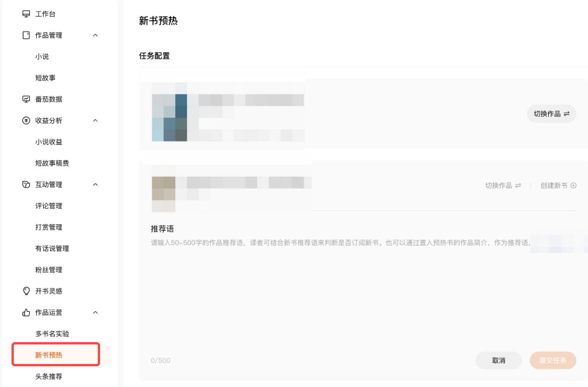The height and width of the screenshot is (387, 588).
Task: Click the 互动管理 icon in sidebar
Action: click(26, 184)
